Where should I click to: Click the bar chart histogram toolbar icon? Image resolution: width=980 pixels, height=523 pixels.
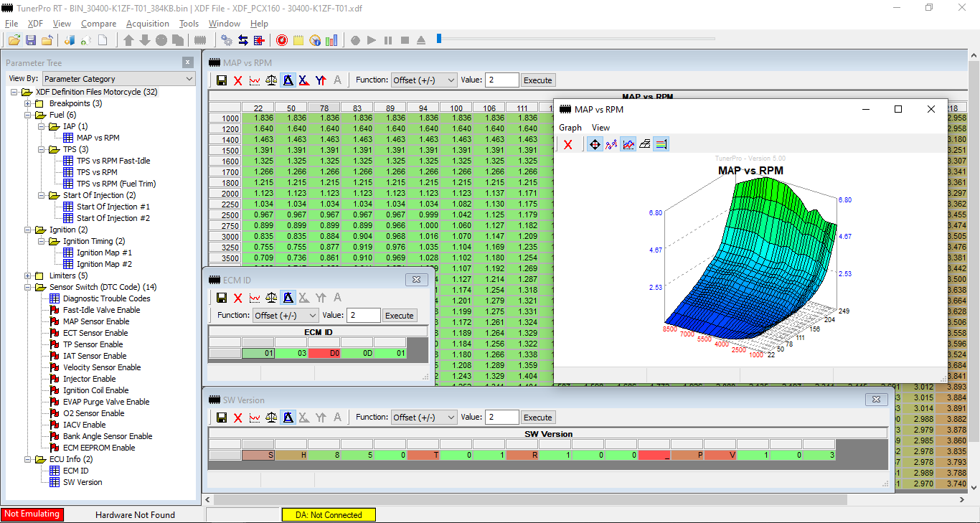point(331,40)
